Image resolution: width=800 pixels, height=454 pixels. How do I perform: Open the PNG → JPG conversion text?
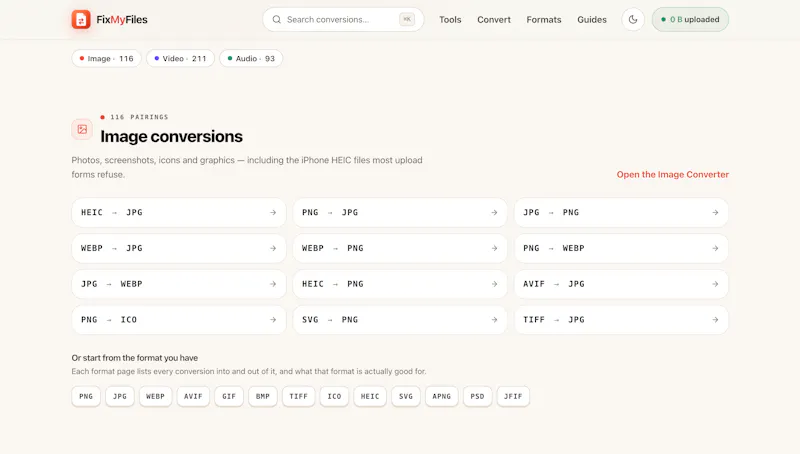pyautogui.click(x=330, y=212)
